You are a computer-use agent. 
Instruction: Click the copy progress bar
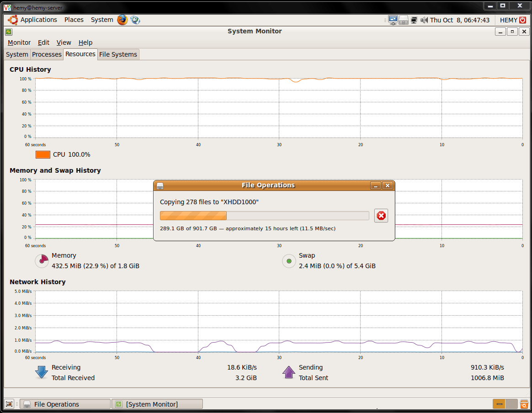coord(264,216)
